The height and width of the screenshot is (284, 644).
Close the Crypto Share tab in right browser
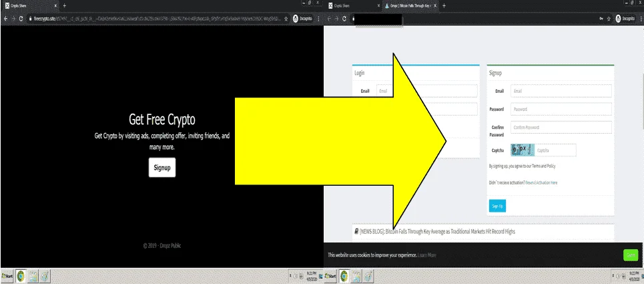tap(378, 6)
